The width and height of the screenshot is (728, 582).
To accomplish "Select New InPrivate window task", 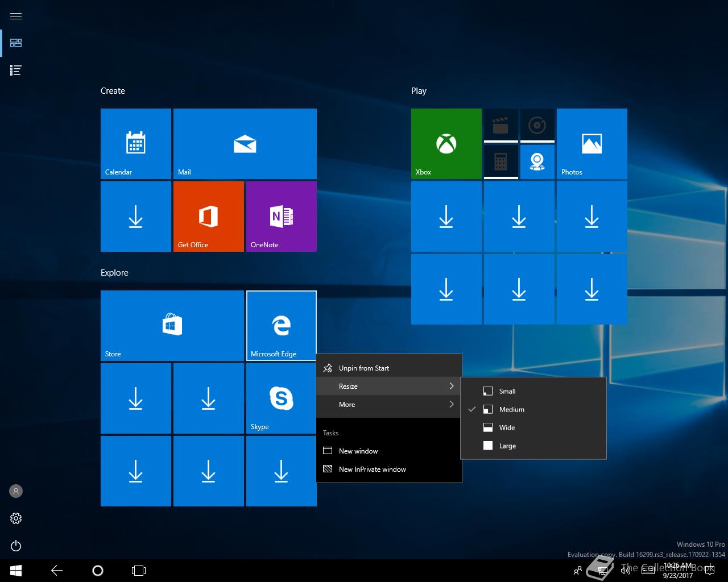I will pos(389,469).
